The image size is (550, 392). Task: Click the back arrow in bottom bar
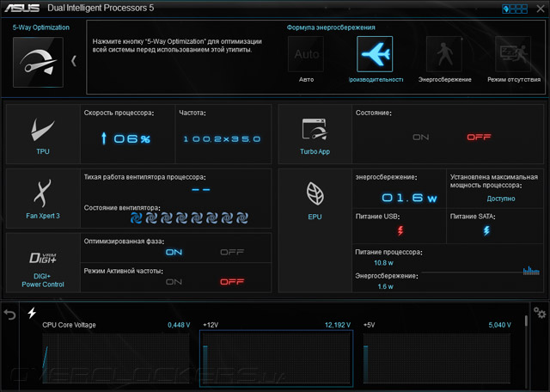pyautogui.click(x=9, y=314)
